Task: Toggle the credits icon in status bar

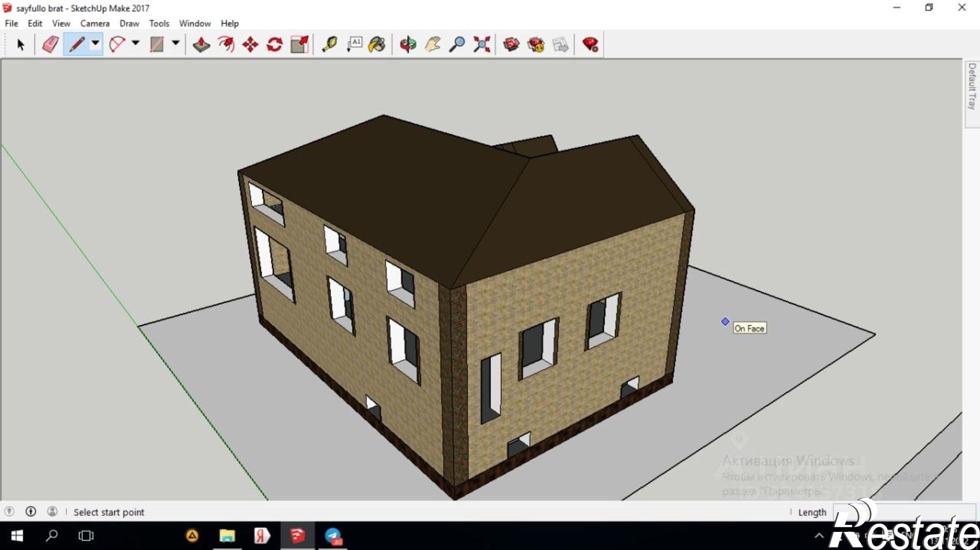Action: [31, 512]
